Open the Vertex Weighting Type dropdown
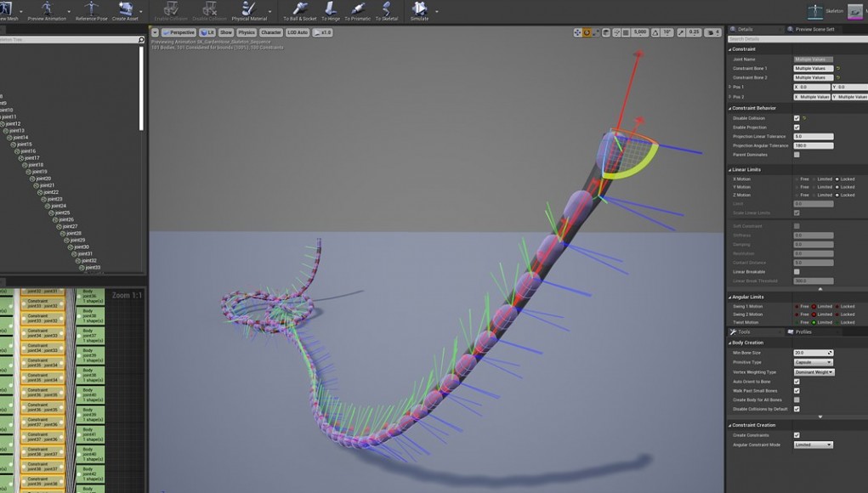Viewport: 868px width, 493px height. coord(814,372)
